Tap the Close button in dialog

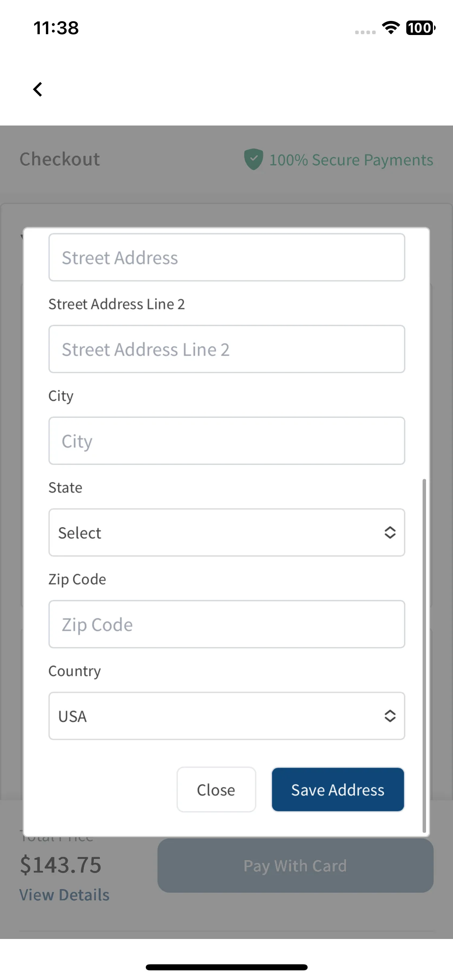(x=216, y=790)
